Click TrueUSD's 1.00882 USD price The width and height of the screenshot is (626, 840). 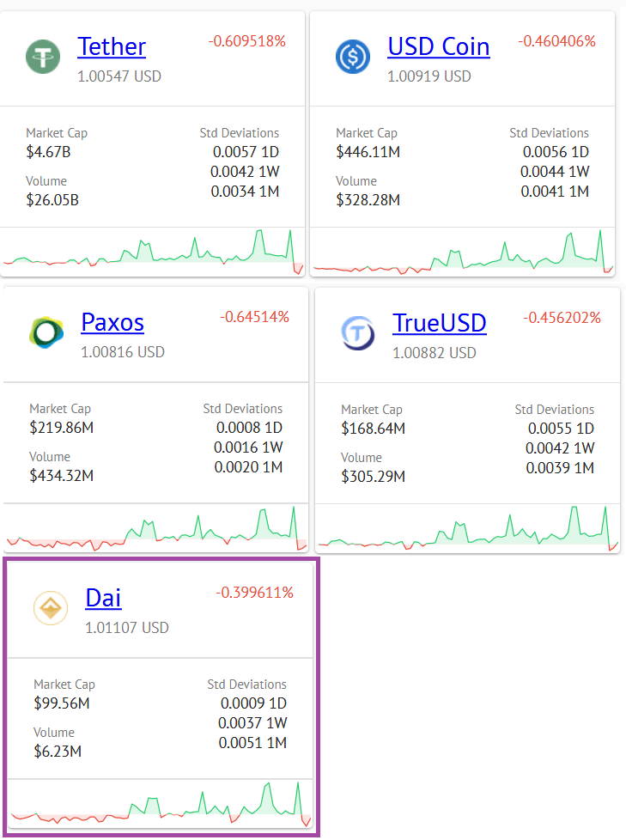point(435,353)
